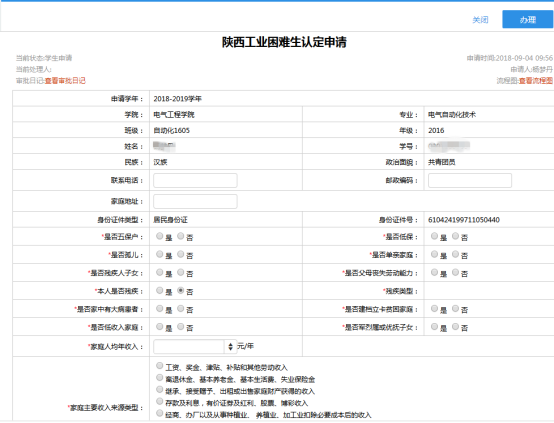Select 否 for 是否孤儿
This screenshot has width=554, height=423.
(181, 254)
